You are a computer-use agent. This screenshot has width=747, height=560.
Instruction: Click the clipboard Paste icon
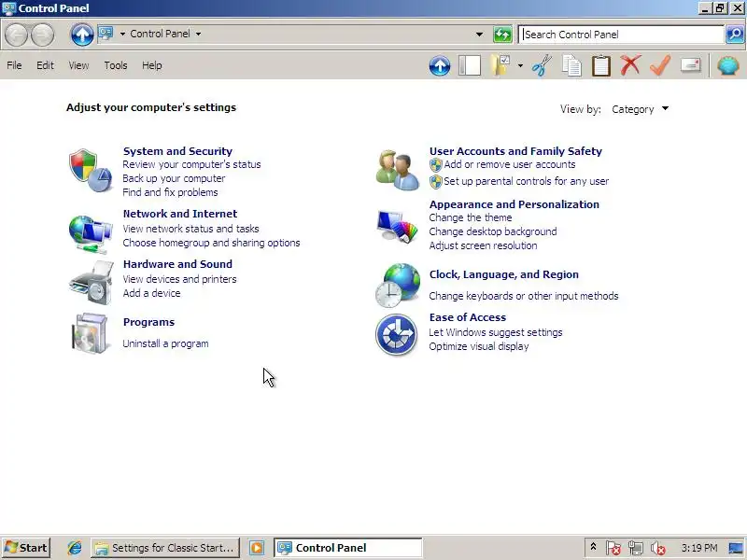[x=601, y=65]
